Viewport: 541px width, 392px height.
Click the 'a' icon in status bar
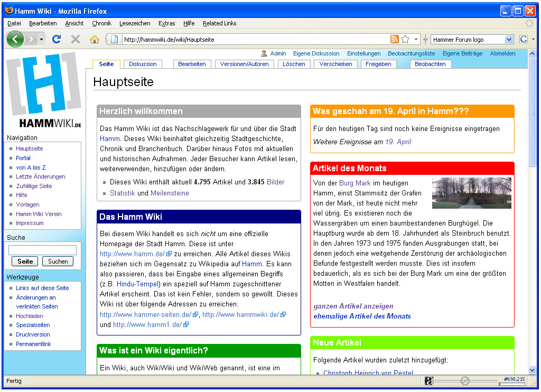[429, 380]
